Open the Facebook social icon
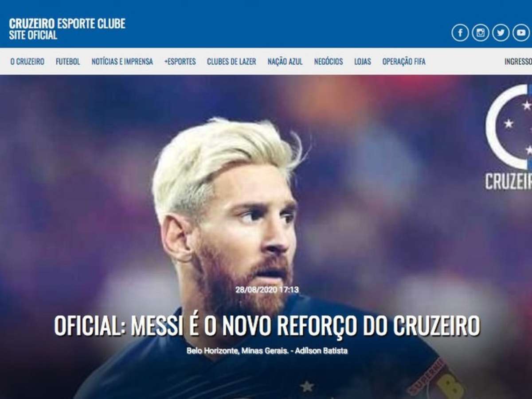Viewport: 532px width, 399px height. click(x=460, y=33)
